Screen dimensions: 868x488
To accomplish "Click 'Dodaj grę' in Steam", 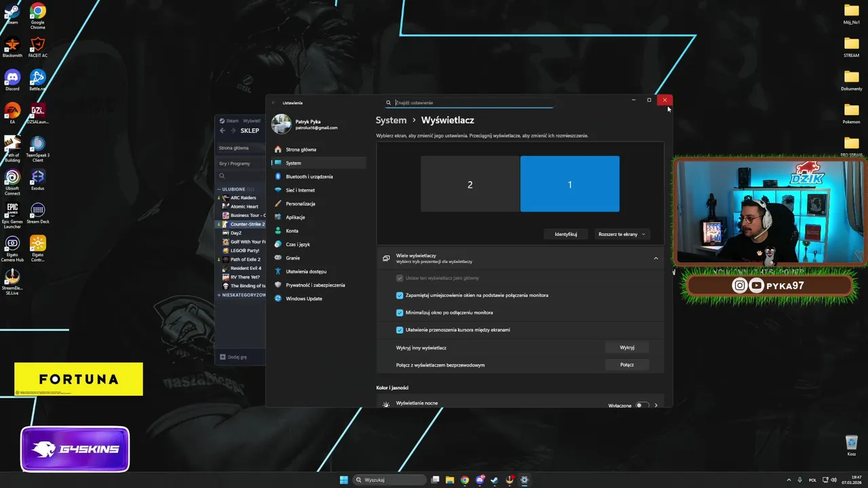I will 233,357.
